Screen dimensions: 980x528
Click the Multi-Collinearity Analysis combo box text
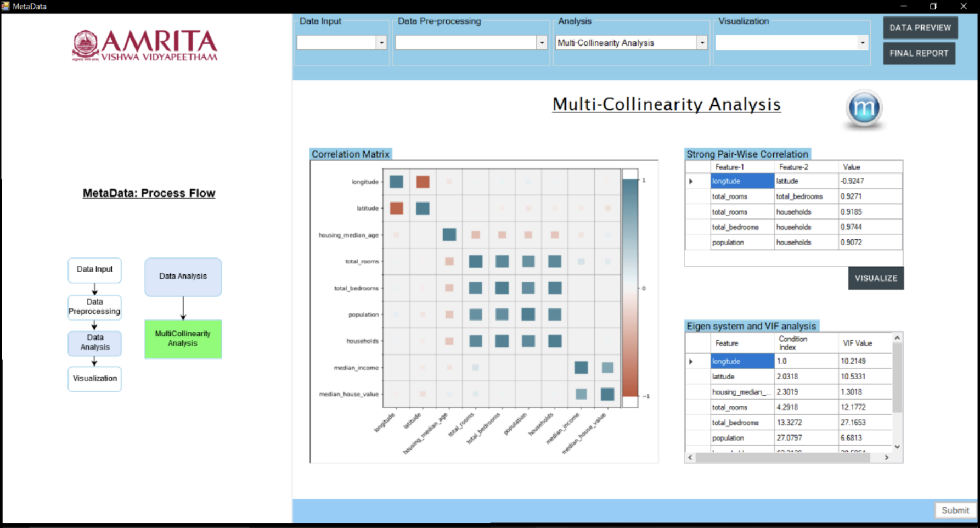pyautogui.click(x=606, y=43)
